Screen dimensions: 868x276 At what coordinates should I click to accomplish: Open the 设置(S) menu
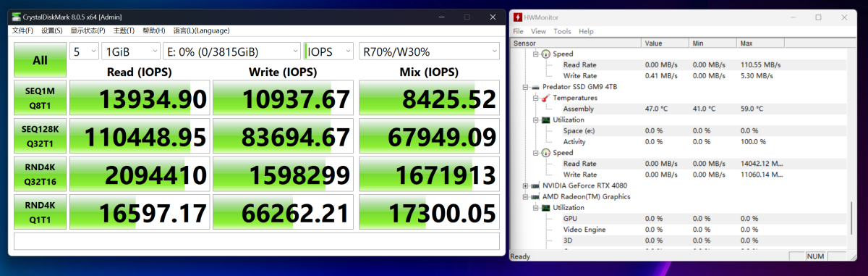click(x=52, y=30)
